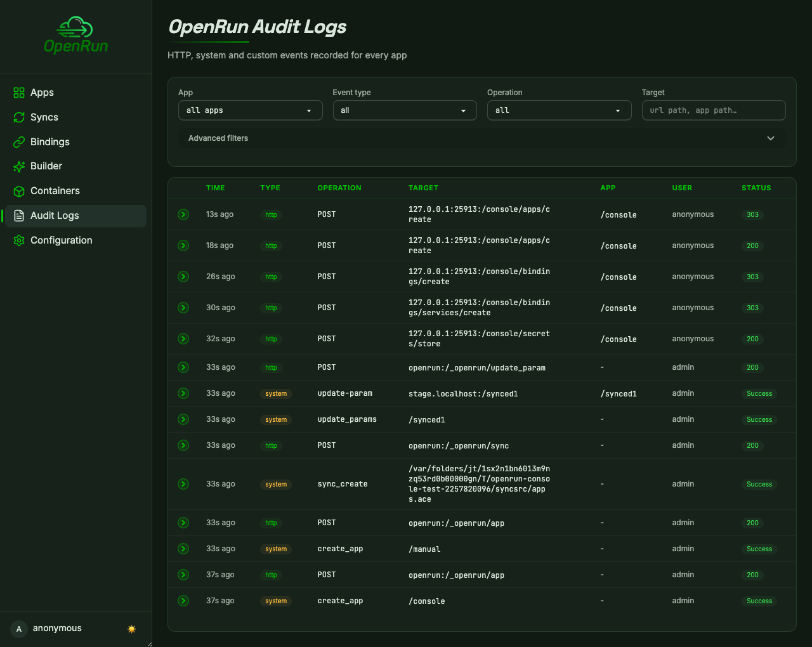This screenshot has width=812, height=647.
Task: Open the Operation filter dropdown
Action: point(559,110)
